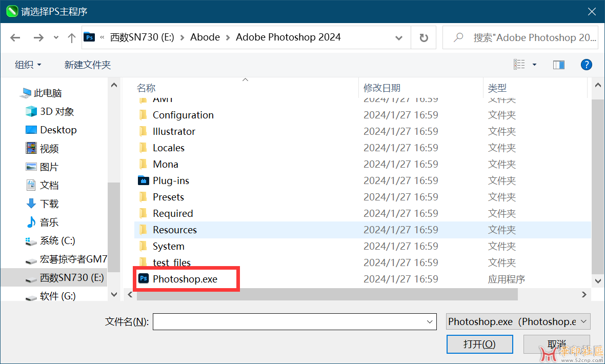
Task: Select the Photoshop.exe application file
Action: click(x=185, y=279)
